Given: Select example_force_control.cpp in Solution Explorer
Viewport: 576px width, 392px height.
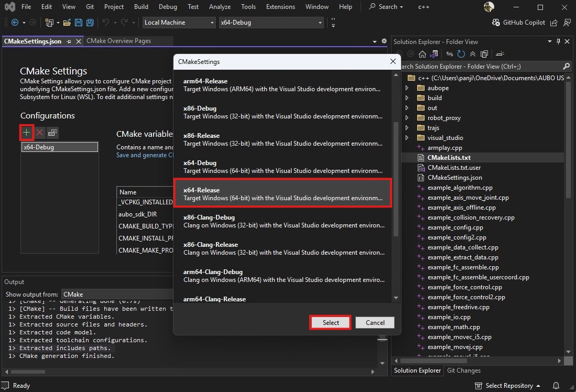Looking at the screenshot, I should pyautogui.click(x=464, y=287).
